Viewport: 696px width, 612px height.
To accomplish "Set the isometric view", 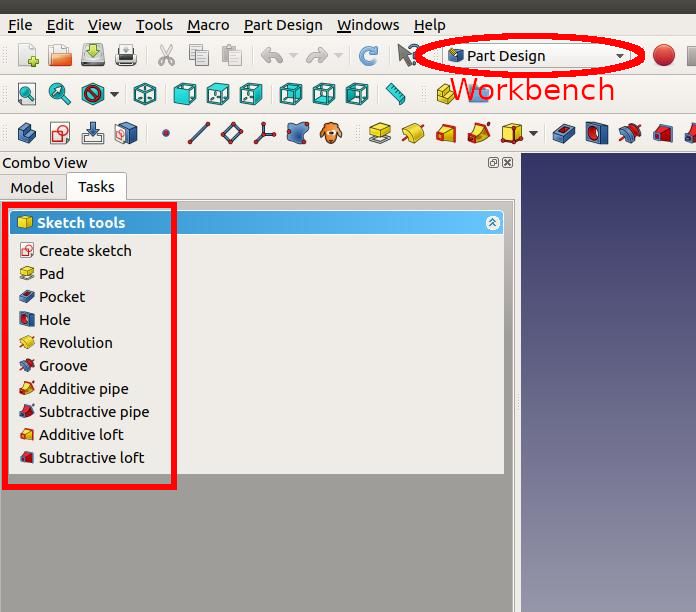I will point(145,94).
